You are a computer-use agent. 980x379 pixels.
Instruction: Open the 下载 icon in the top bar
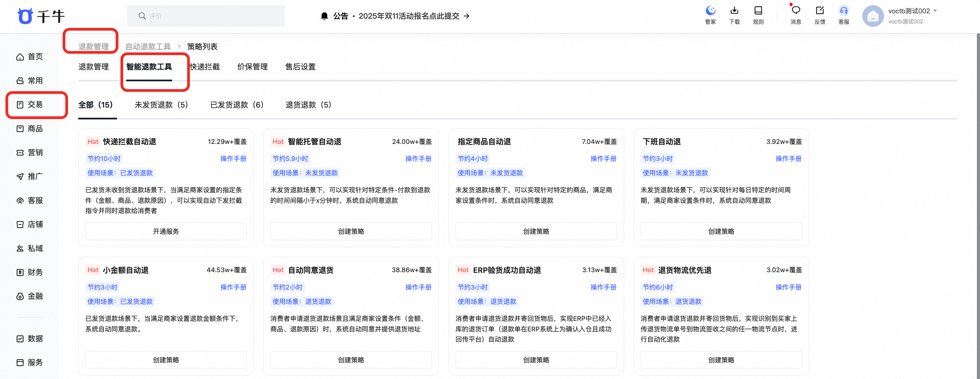(x=734, y=15)
